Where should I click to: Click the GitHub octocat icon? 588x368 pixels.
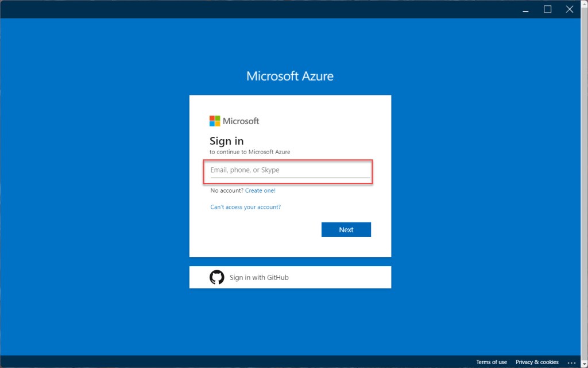[217, 277]
